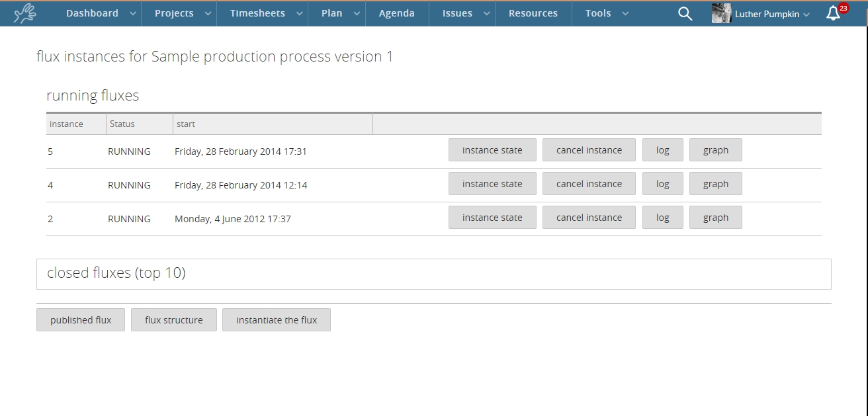Expand the Dashboard menu arrow
Image resolution: width=868 pixels, height=416 pixels.
tap(132, 14)
